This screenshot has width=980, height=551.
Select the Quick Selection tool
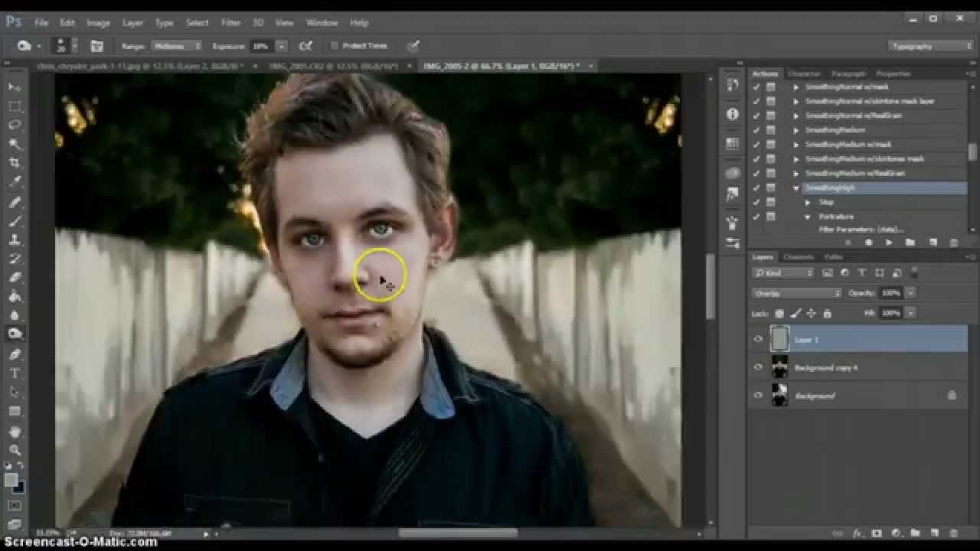(15, 144)
